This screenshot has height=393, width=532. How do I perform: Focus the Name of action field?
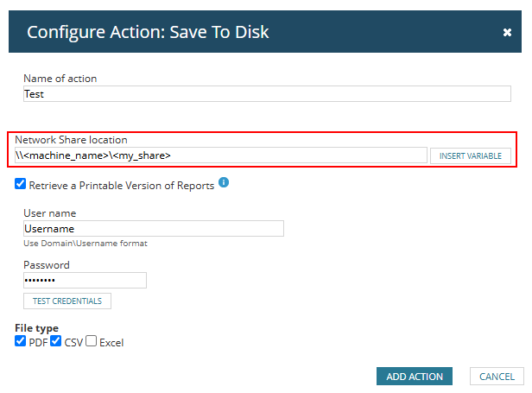[267, 93]
